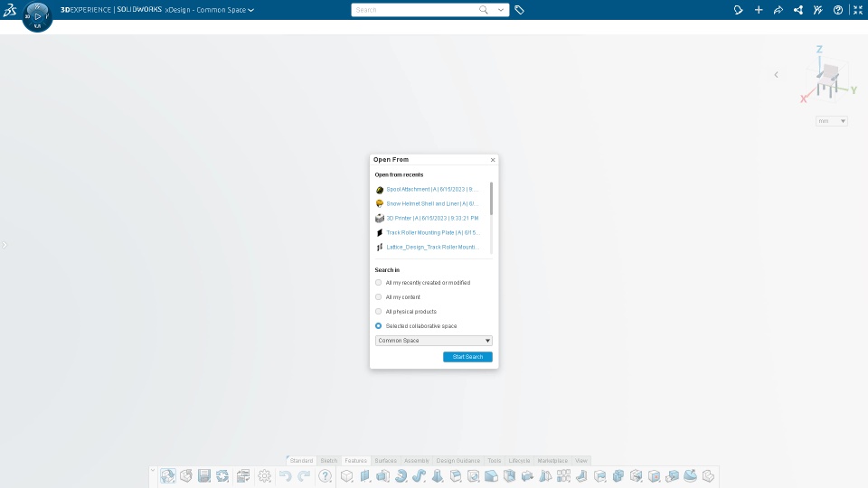Switch to the Tools tab

(495, 460)
